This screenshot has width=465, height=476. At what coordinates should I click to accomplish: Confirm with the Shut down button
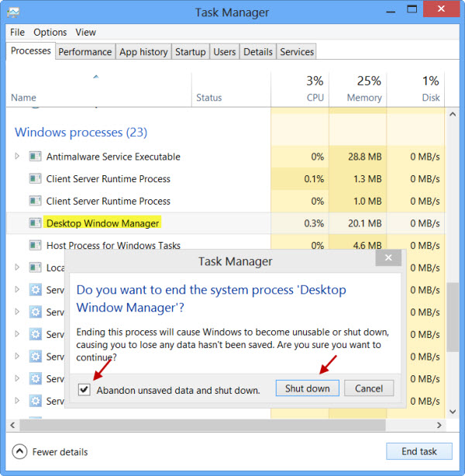coord(307,388)
